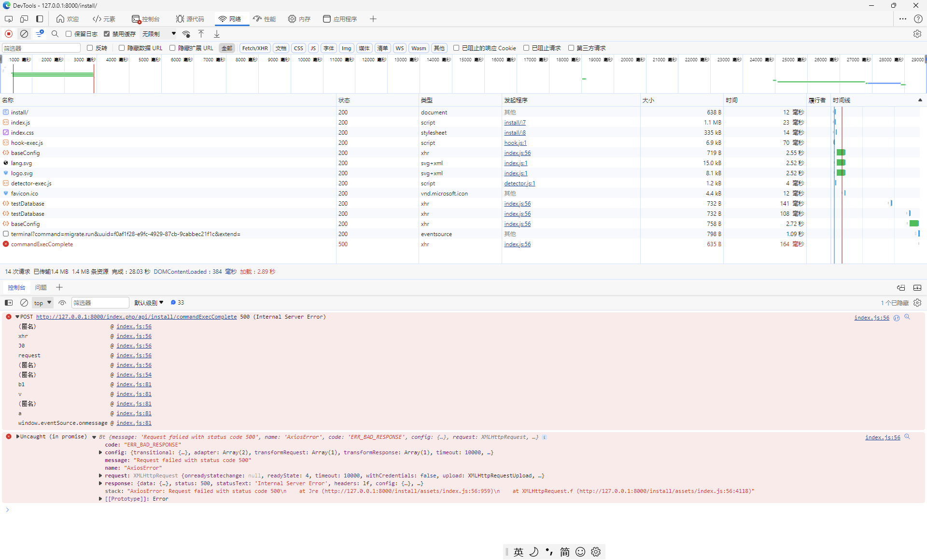The width and height of the screenshot is (927, 560).
Task: Open network conditions wifi icon
Action: point(186,34)
